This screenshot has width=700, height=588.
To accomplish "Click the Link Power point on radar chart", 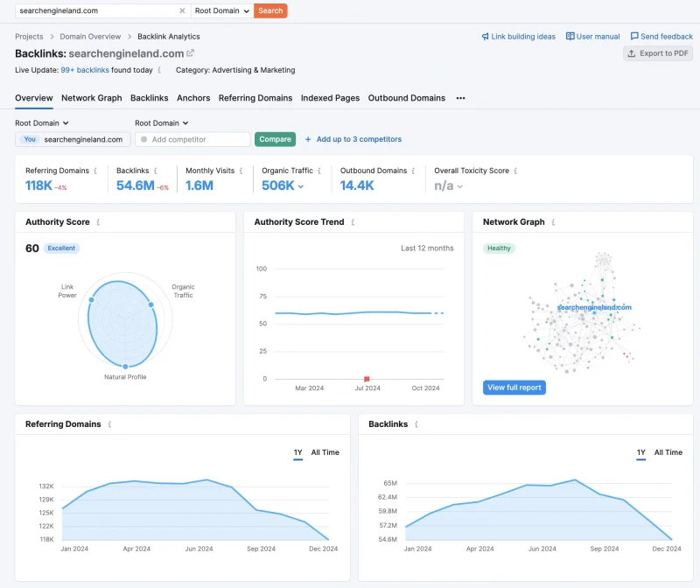I will point(92,300).
